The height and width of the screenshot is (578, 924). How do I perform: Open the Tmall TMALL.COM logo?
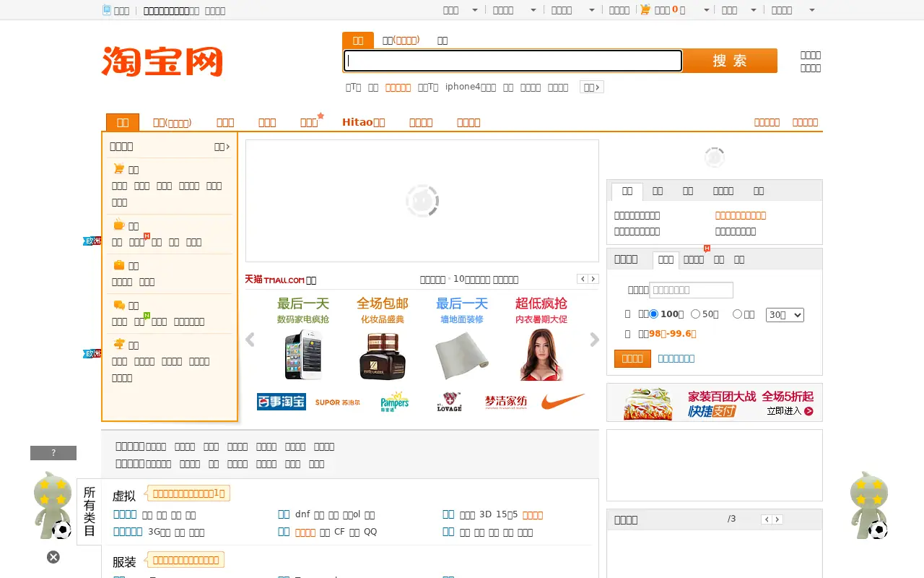click(x=275, y=280)
